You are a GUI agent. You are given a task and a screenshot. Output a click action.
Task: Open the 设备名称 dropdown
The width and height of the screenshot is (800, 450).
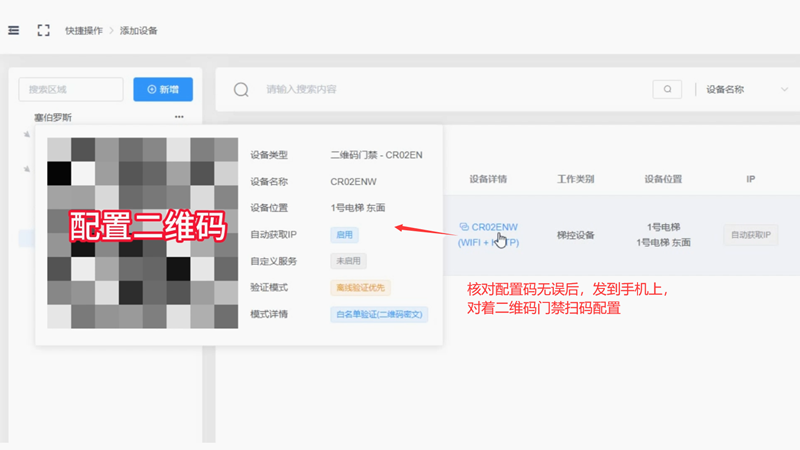(x=746, y=89)
